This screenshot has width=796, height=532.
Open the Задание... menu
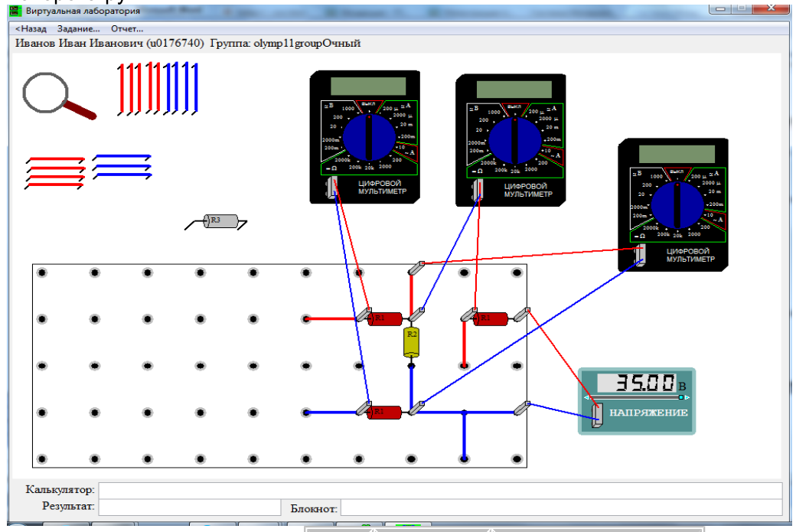[x=78, y=29]
